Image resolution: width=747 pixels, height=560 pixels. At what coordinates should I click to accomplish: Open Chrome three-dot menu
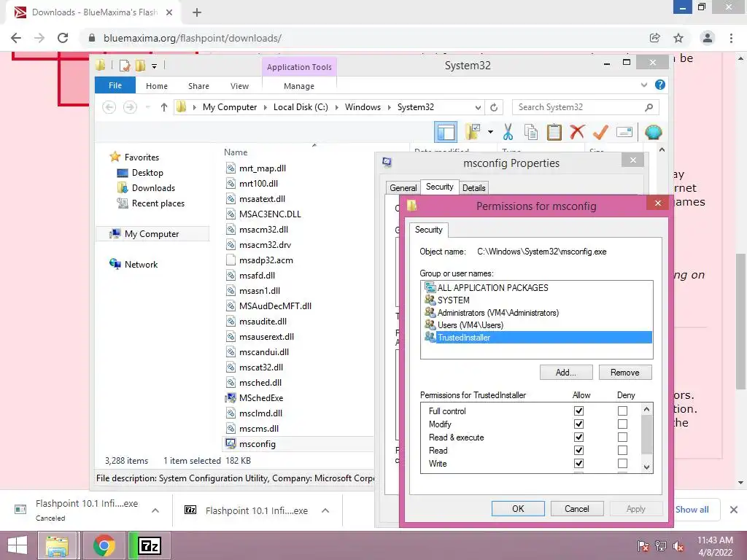pyautogui.click(x=731, y=38)
